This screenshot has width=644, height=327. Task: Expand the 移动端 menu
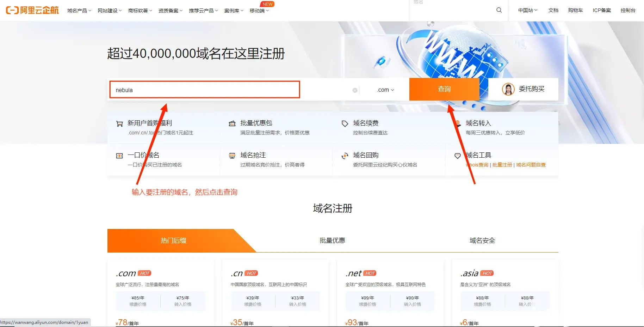pyautogui.click(x=259, y=11)
